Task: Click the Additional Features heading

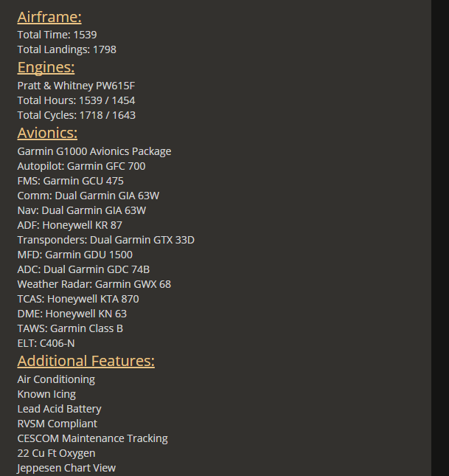Action: 86,361
